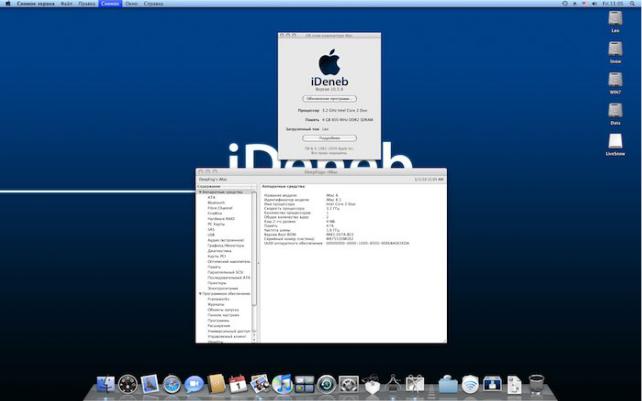Open the documents stack beside Trash
The image size is (642, 401).
pos(514,385)
